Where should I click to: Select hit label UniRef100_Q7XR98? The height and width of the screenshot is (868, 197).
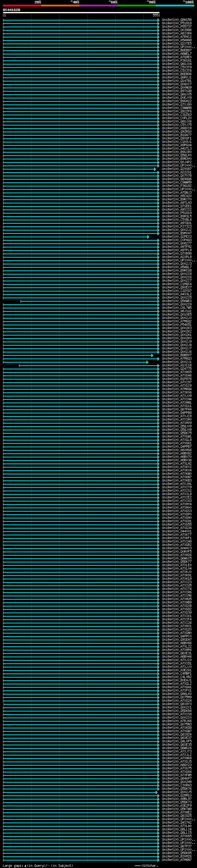coord(177,253)
